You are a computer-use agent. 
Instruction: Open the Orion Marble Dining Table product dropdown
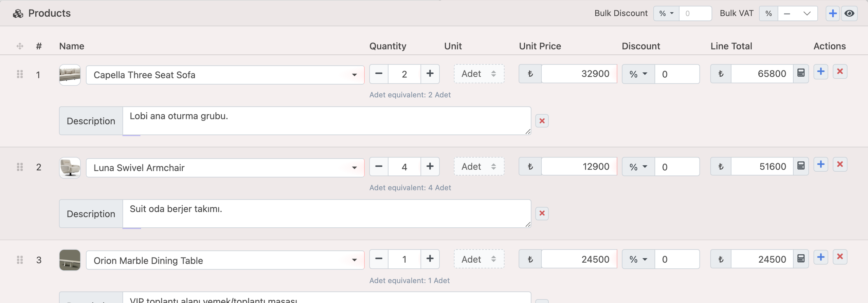225,260
